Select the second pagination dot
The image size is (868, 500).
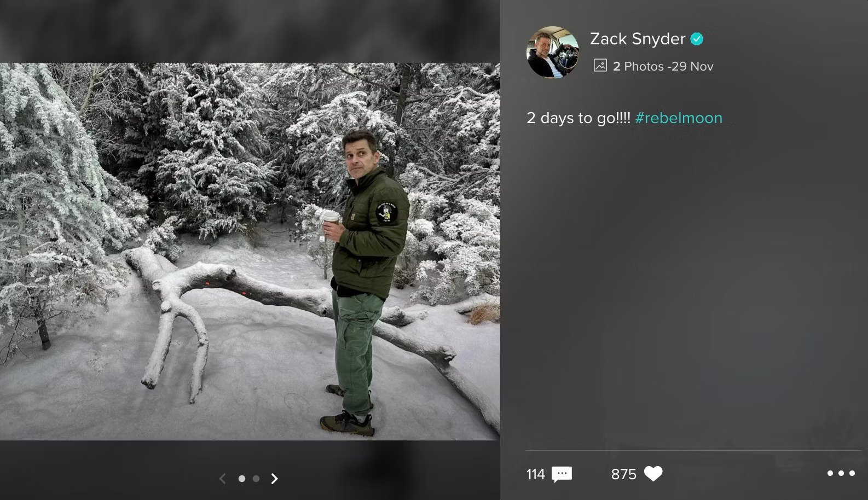pos(256,479)
